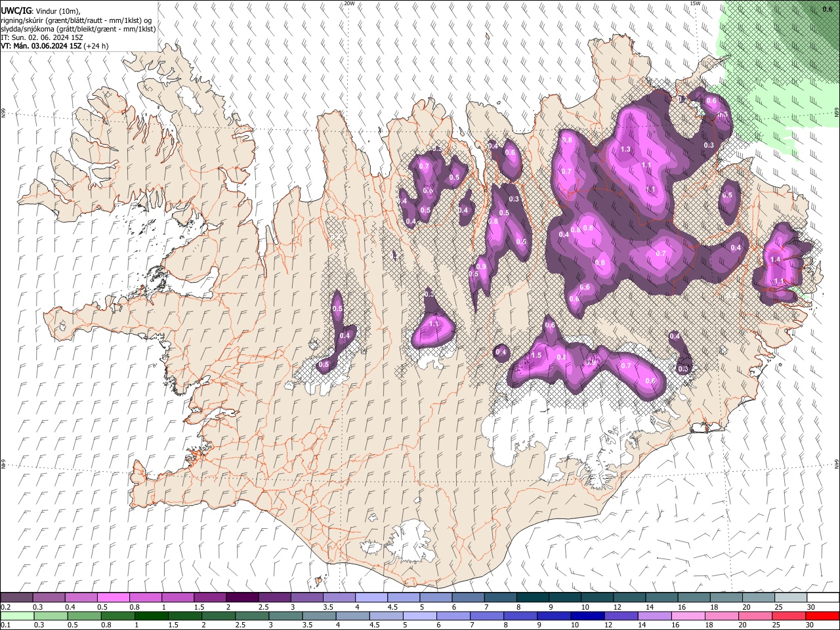Click the 'slydda/snjókoma (grátt/bleikt/grænt' header line
Image resolution: width=840 pixels, height=630 pixels.
coord(78,29)
